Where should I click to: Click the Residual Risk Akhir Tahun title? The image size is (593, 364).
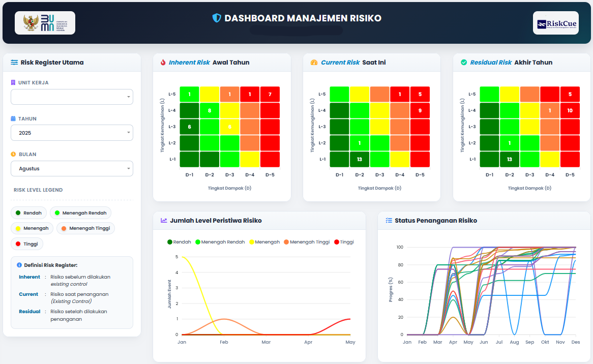point(511,63)
